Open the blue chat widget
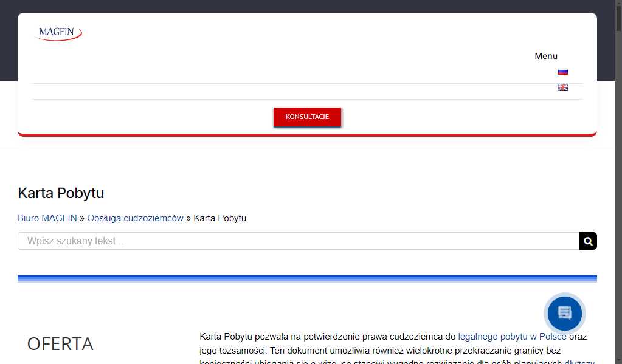This screenshot has width=622, height=364. coord(564,313)
